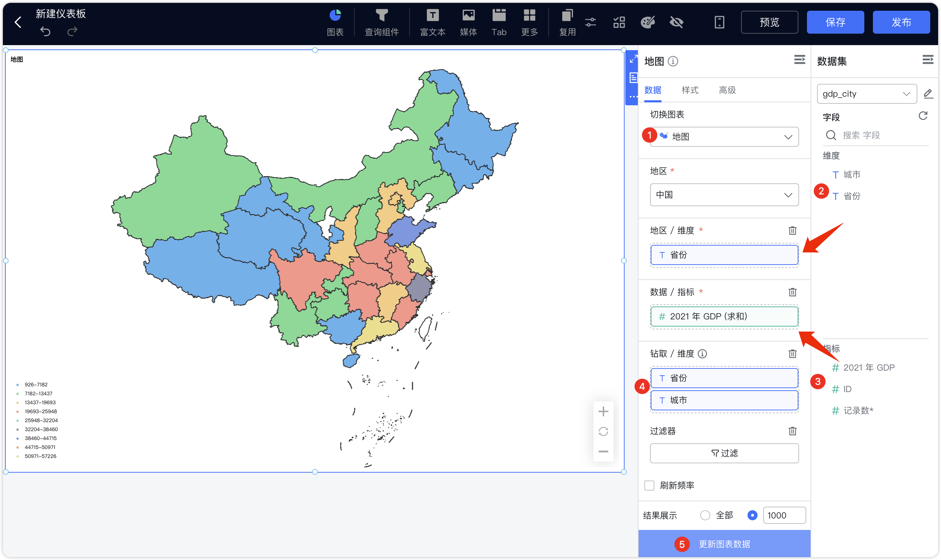Select the 2021 年 GDP metric field

pyautogui.click(x=863, y=368)
